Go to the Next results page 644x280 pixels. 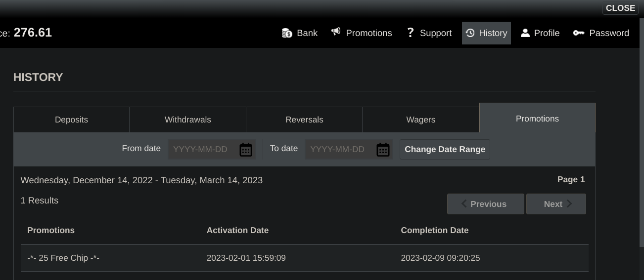click(556, 204)
